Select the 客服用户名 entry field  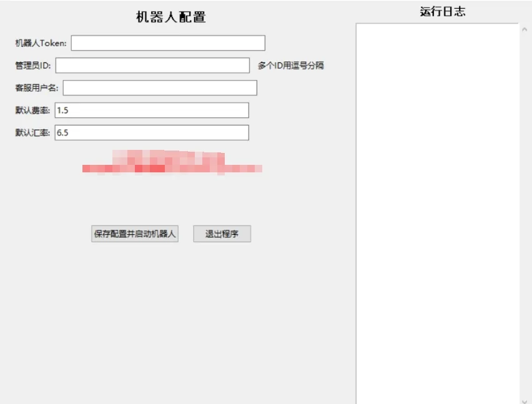pyautogui.click(x=160, y=88)
